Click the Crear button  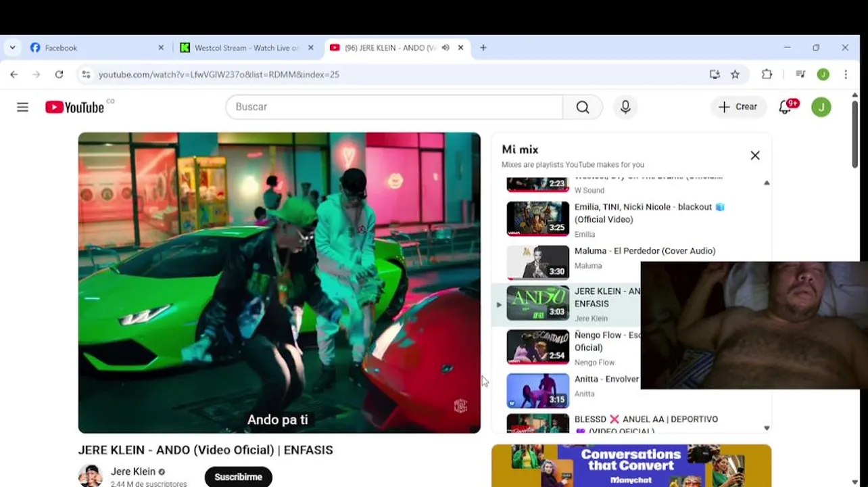[738, 107]
